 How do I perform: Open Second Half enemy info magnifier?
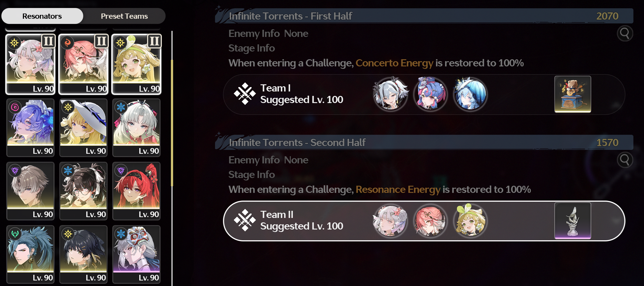tap(625, 160)
